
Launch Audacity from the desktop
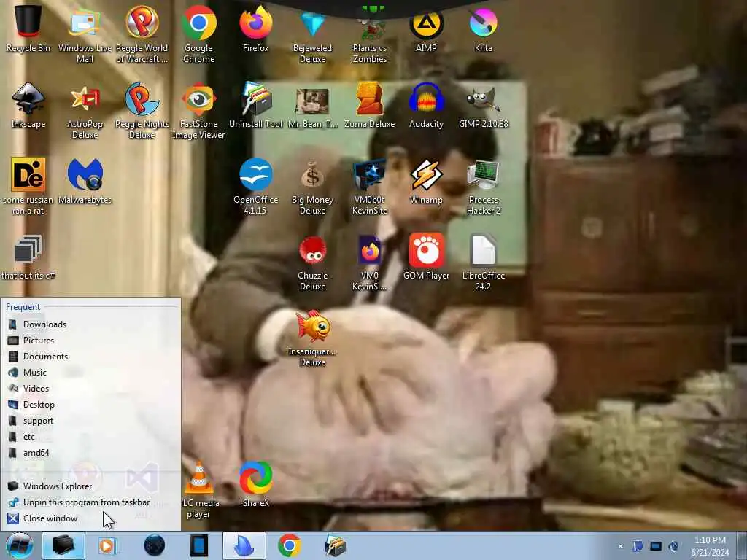[x=426, y=105]
